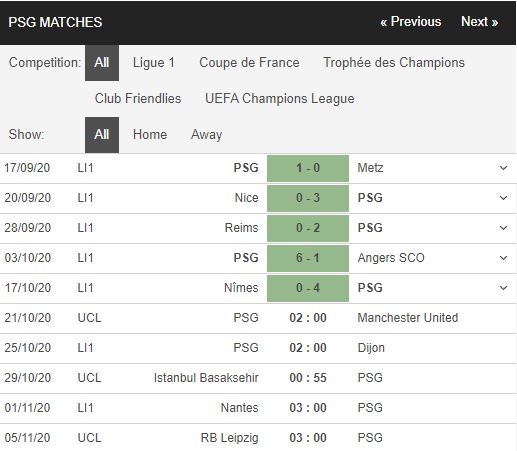Open RB Leipzig team link
This screenshot has height=451, width=517.
(x=229, y=438)
